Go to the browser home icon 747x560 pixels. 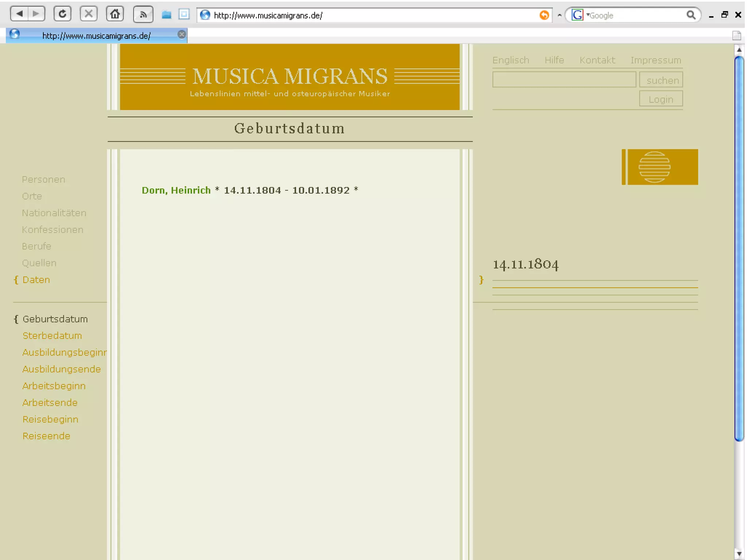click(115, 14)
